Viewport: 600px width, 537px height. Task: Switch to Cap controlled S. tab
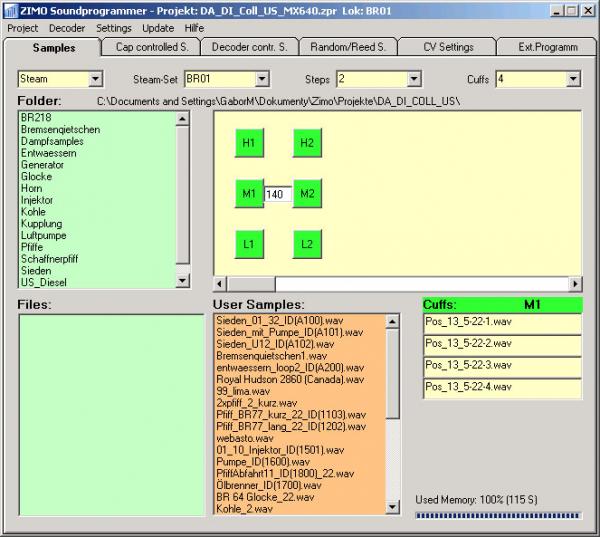tap(152, 47)
